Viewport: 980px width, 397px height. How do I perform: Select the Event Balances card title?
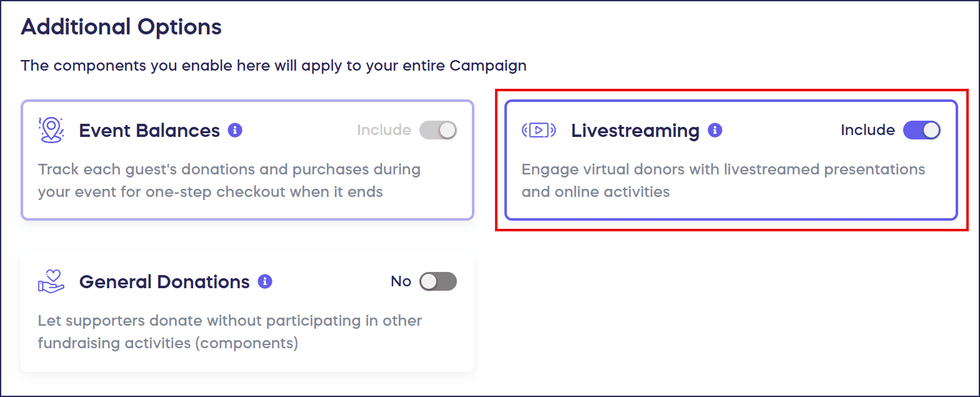point(149,131)
